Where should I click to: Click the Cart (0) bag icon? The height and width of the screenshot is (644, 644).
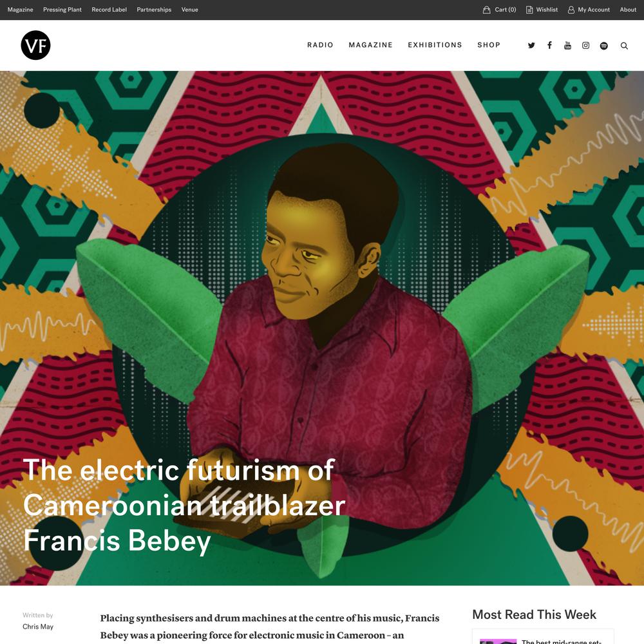point(487,10)
